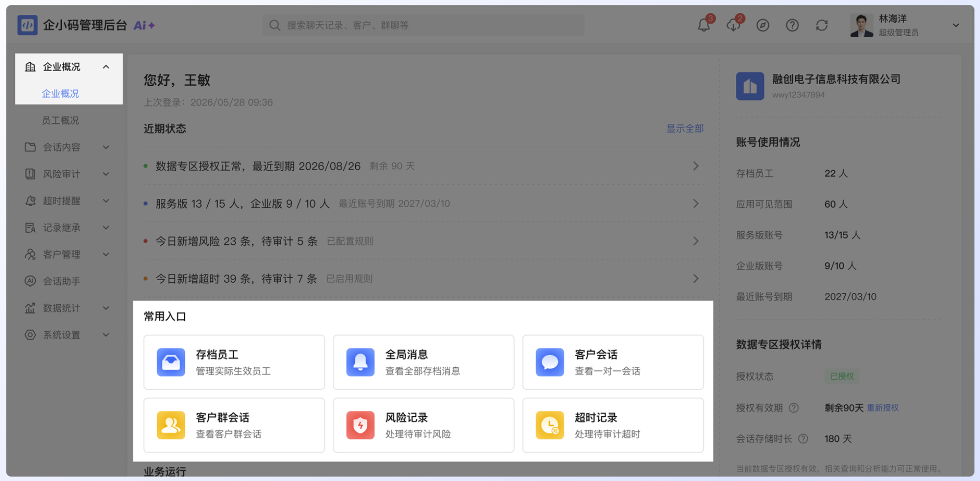Open the 数据专区授权正常 status row
Image resolution: width=980 pixels, height=481 pixels.
click(x=423, y=166)
